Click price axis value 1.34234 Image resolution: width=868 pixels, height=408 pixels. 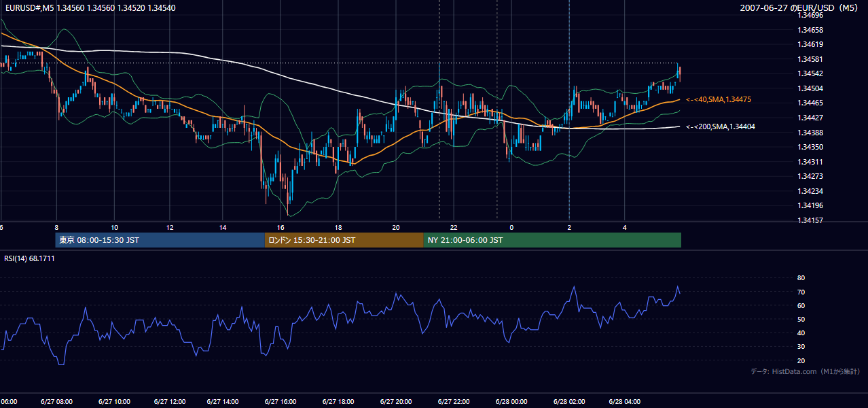pyautogui.click(x=810, y=191)
